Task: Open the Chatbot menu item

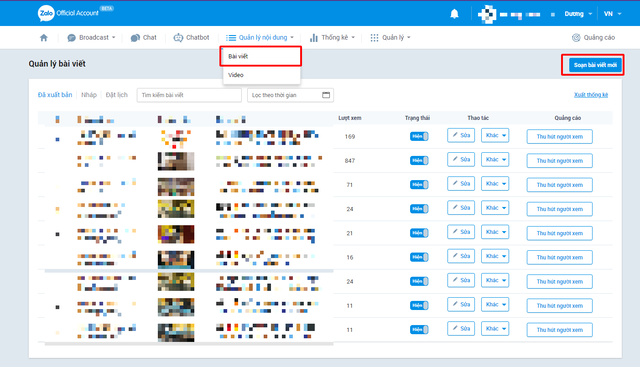Action: point(191,38)
